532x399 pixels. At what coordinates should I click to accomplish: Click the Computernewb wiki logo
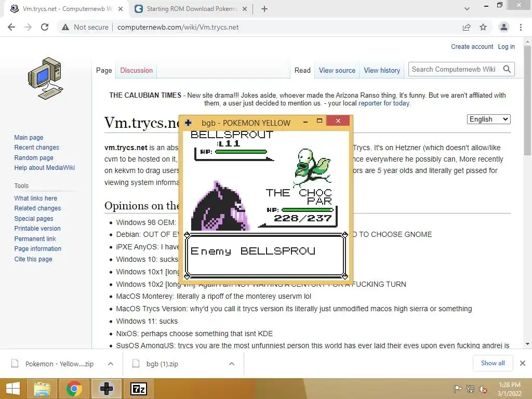(46, 78)
